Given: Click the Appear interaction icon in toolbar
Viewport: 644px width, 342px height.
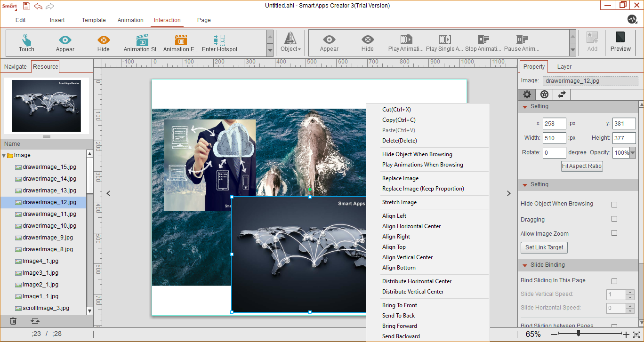Looking at the screenshot, I should pos(64,42).
